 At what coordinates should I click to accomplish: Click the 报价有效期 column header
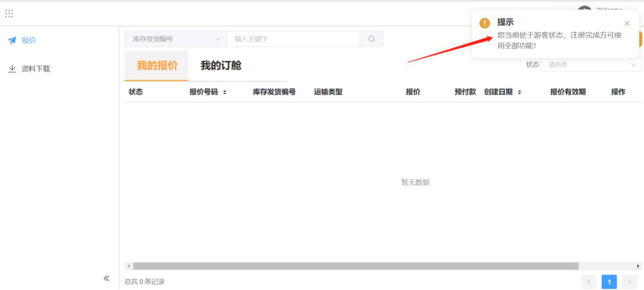pyautogui.click(x=568, y=92)
